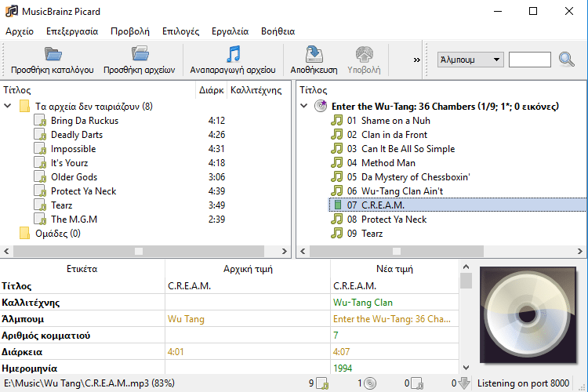Collapse the 'Τα αρχεία δεν ταιριάζουν (8)' folder
This screenshot has width=588, height=392.
(8, 106)
